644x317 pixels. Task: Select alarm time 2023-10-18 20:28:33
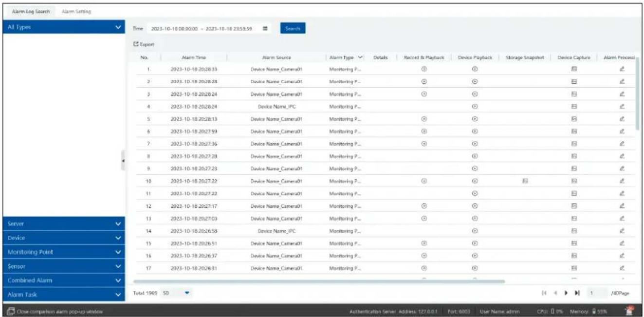(x=194, y=69)
